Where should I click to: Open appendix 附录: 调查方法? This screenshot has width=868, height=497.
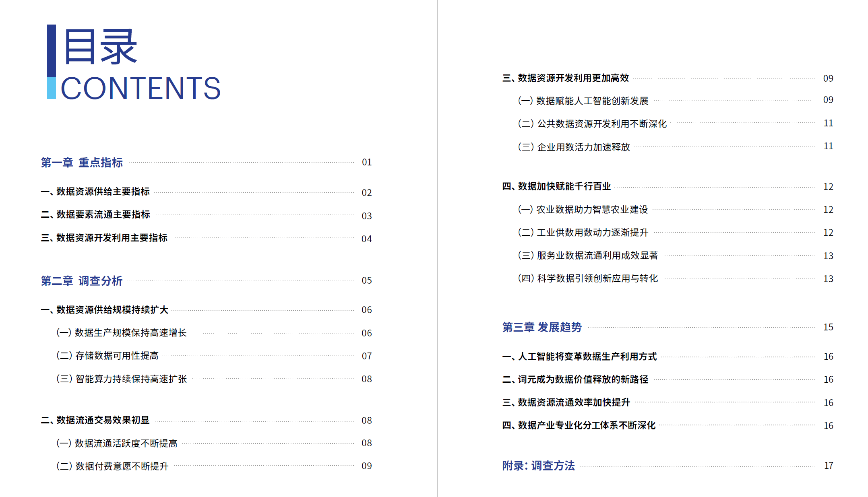click(539, 466)
